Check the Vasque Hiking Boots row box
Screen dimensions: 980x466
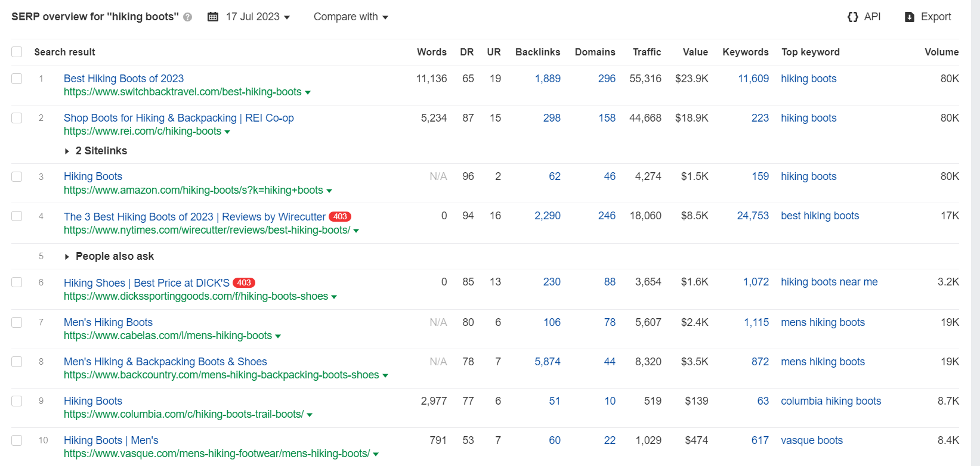(17, 440)
